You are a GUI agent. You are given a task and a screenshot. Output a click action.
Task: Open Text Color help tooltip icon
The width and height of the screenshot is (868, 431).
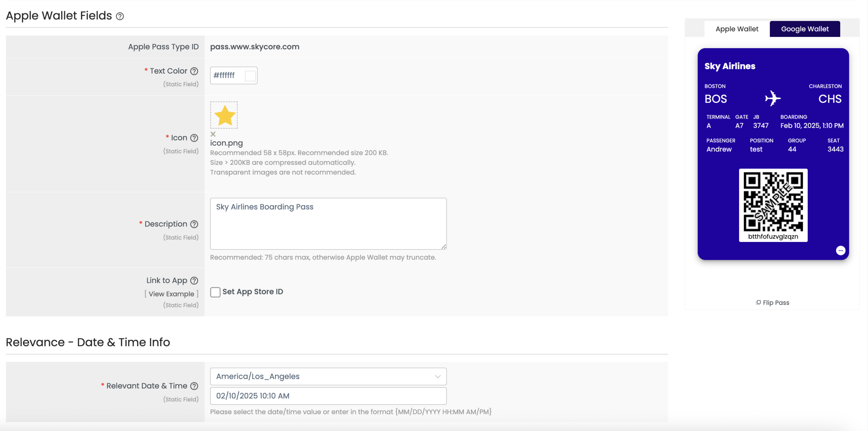(x=194, y=71)
